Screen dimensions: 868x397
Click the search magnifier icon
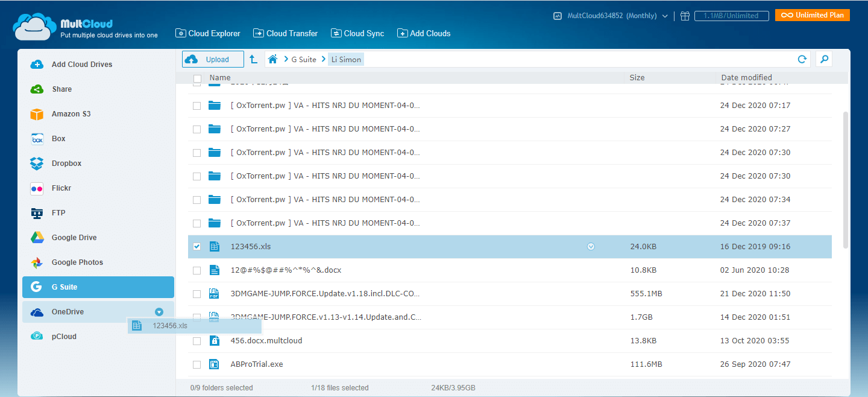[824, 59]
